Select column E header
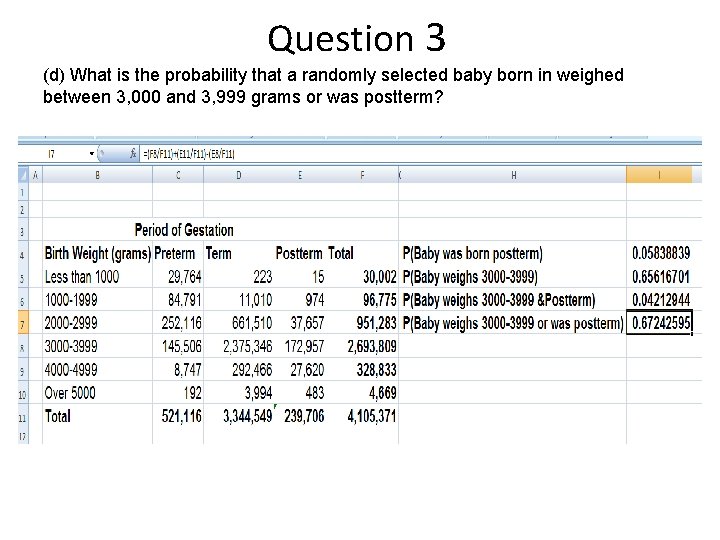The width and height of the screenshot is (720, 540). click(300, 175)
